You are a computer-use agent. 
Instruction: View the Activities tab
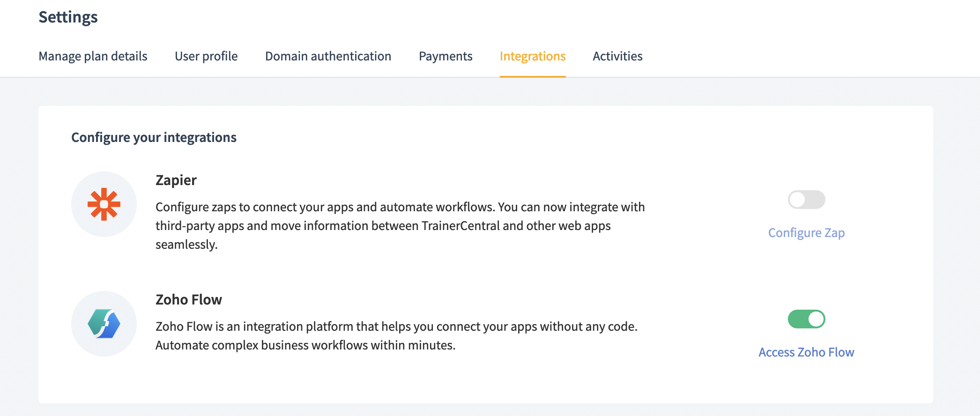pos(617,56)
